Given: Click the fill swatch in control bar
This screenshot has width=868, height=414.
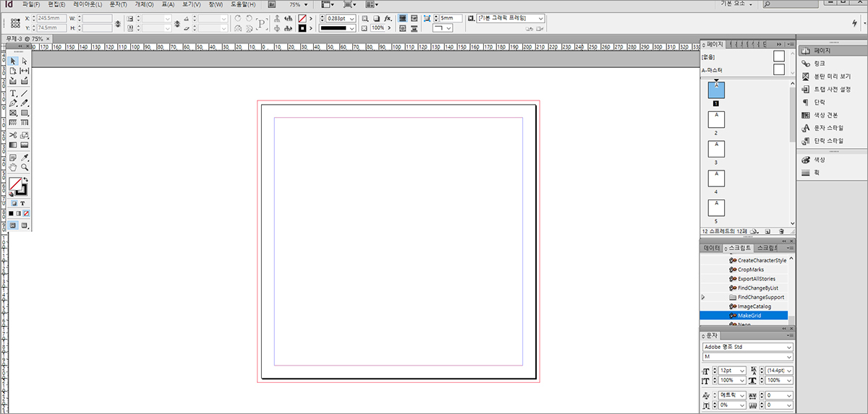Looking at the screenshot, I should 302,19.
